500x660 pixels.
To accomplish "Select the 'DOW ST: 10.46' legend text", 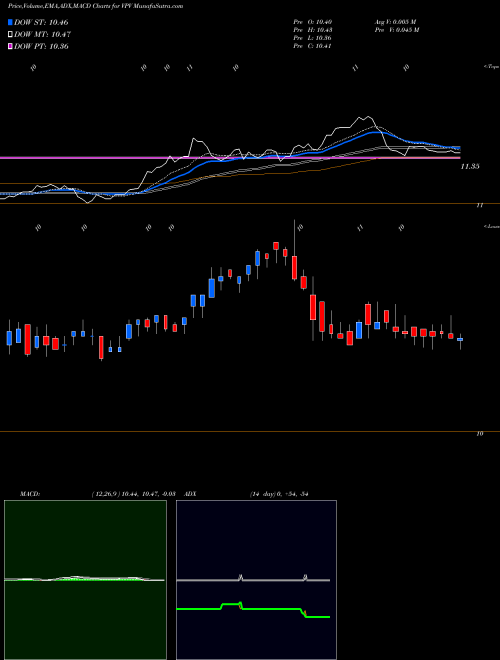I will (41, 22).
